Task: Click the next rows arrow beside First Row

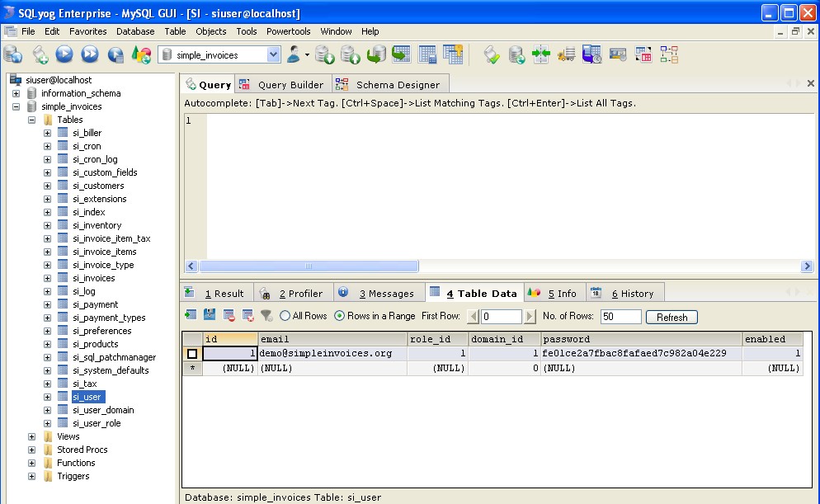Action: (530, 316)
